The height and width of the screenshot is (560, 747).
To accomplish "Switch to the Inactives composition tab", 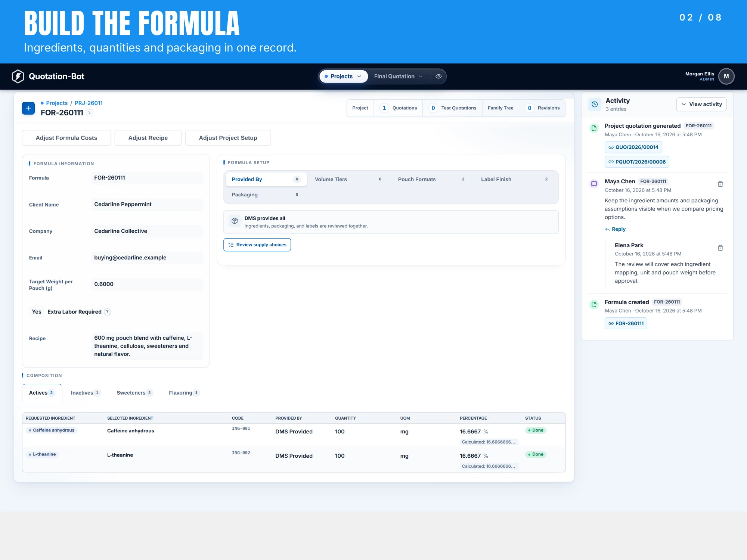I will tap(85, 393).
